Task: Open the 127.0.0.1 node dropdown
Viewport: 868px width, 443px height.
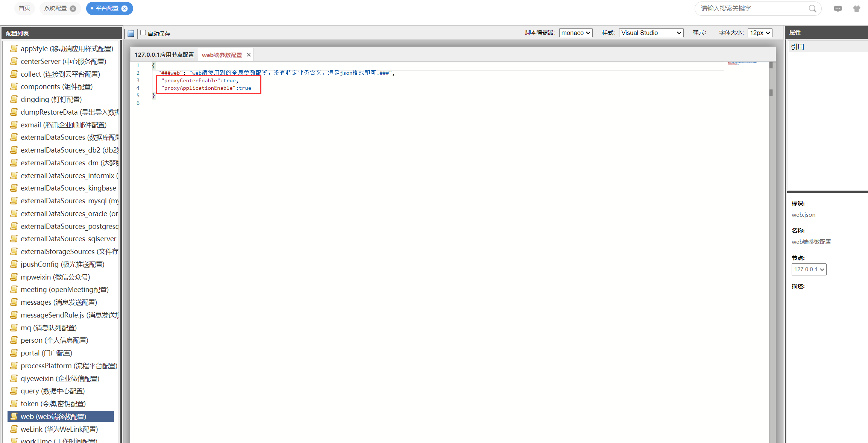Action: tap(809, 269)
